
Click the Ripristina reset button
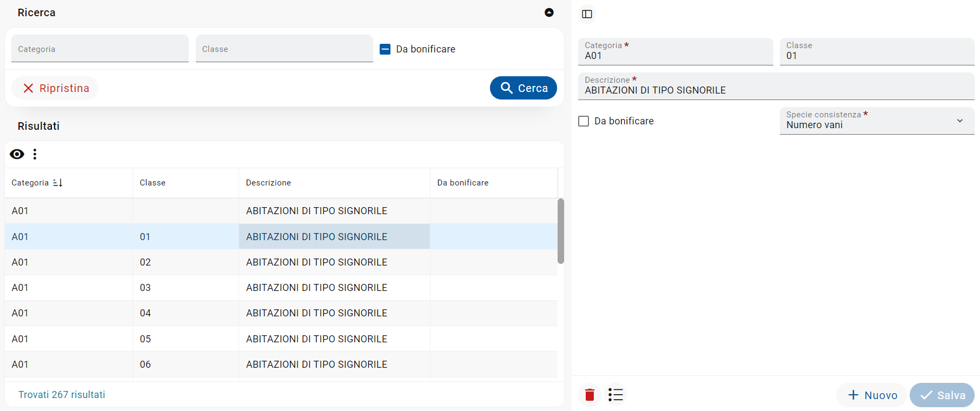coord(55,88)
